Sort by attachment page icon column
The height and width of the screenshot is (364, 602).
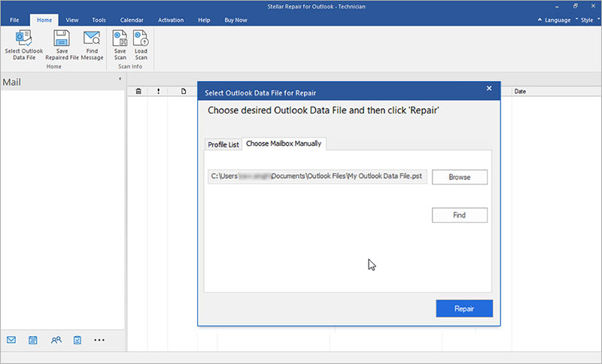click(x=184, y=91)
